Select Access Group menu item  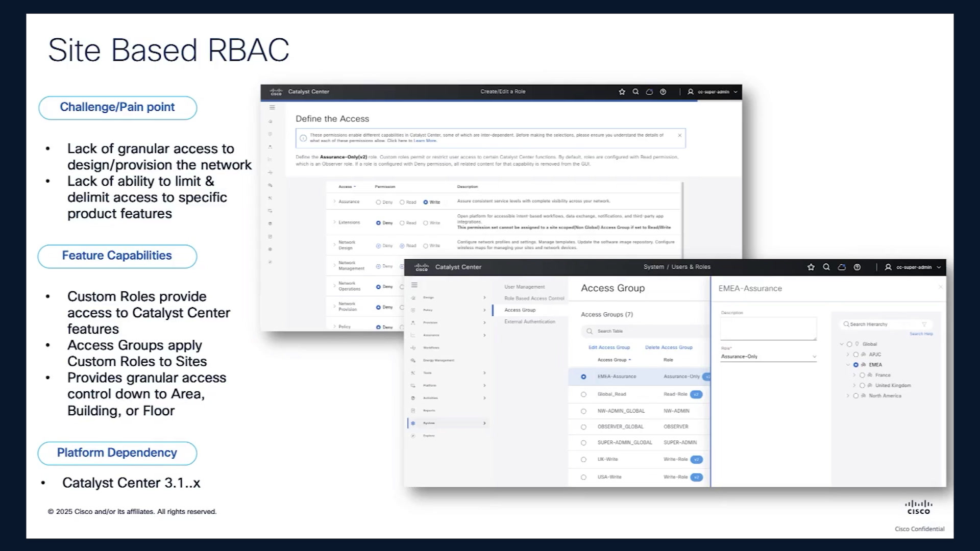coord(520,310)
